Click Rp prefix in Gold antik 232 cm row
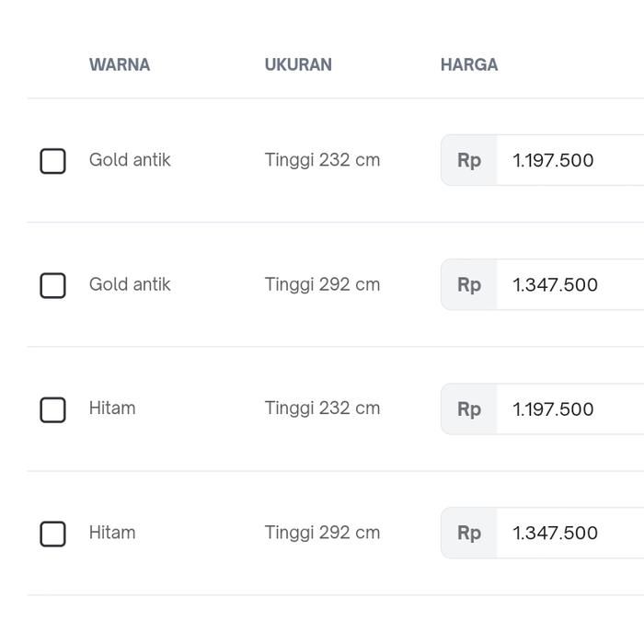Screen dimensions: 644x644 pos(469,161)
